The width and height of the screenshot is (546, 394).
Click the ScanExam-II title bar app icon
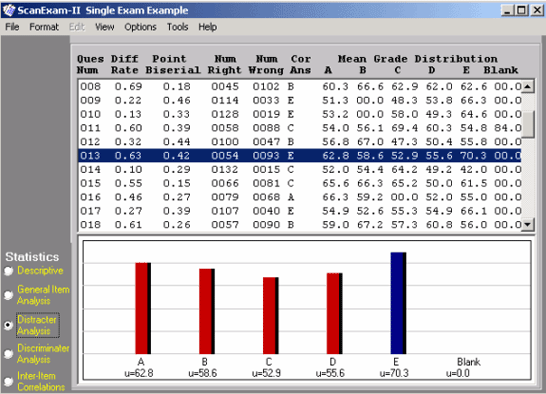(8, 10)
